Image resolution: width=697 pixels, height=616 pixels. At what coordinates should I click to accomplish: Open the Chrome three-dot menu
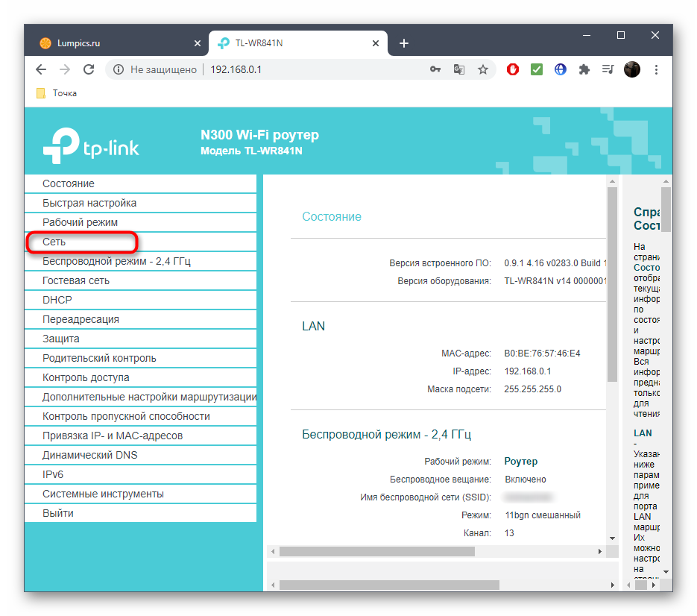(x=656, y=69)
